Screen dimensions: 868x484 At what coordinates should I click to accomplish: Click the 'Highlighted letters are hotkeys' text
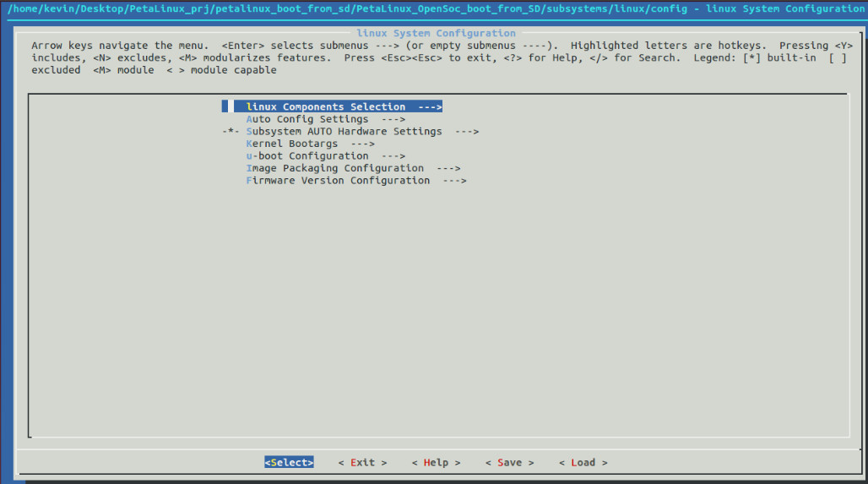click(x=669, y=46)
